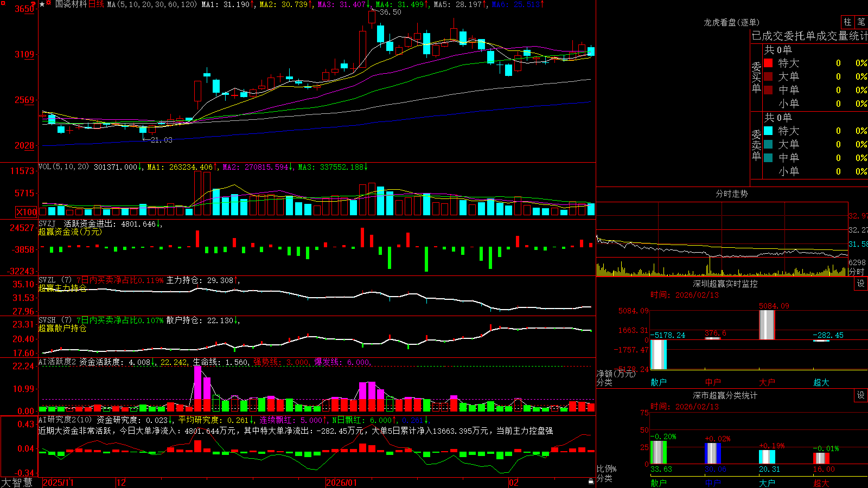Click the AI活跃度2 indicator label
This screenshot has height=488, width=868.
pos(58,362)
